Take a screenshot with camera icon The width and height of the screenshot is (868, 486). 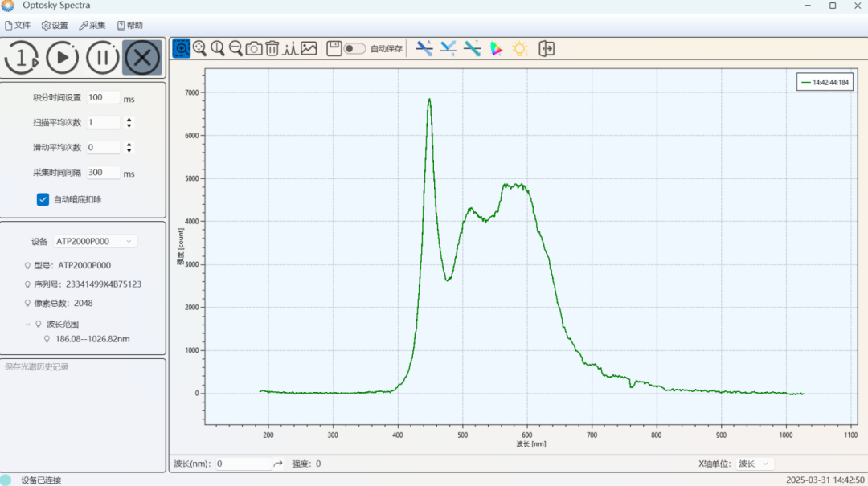pyautogui.click(x=254, y=48)
